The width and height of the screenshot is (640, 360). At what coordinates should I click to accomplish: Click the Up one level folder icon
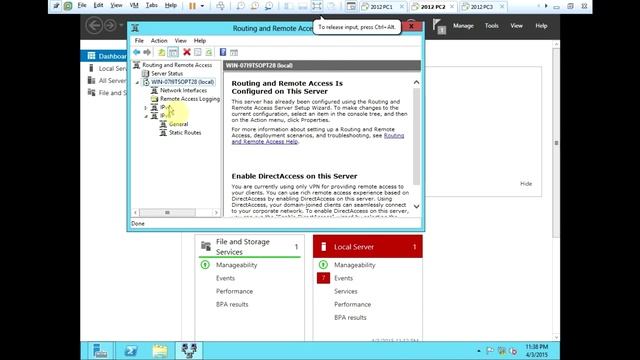pyautogui.click(x=162, y=52)
